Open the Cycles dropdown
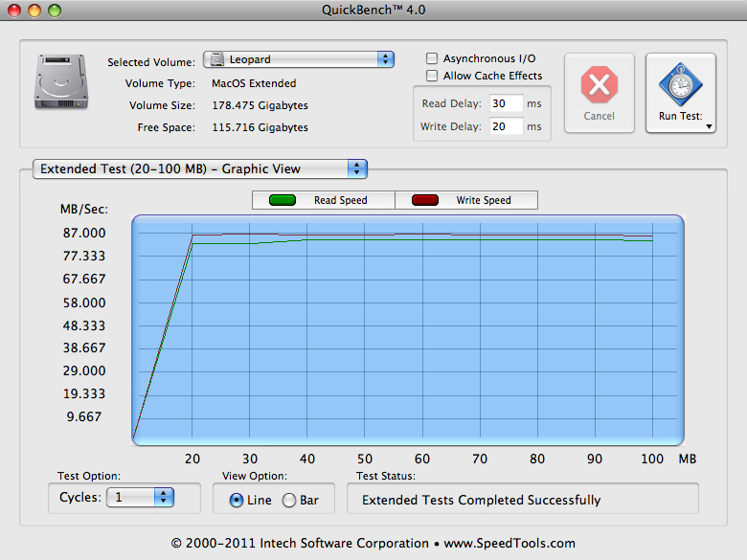Screen dimensions: 747x560 click(x=140, y=498)
